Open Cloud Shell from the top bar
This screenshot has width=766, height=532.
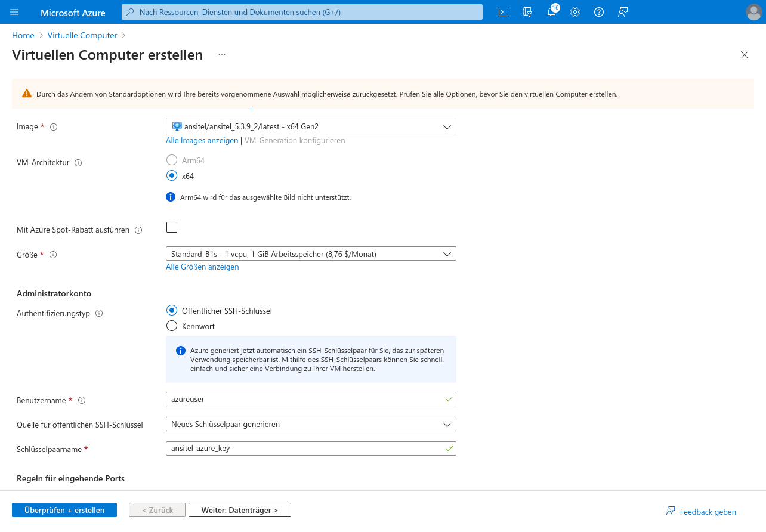tap(504, 12)
